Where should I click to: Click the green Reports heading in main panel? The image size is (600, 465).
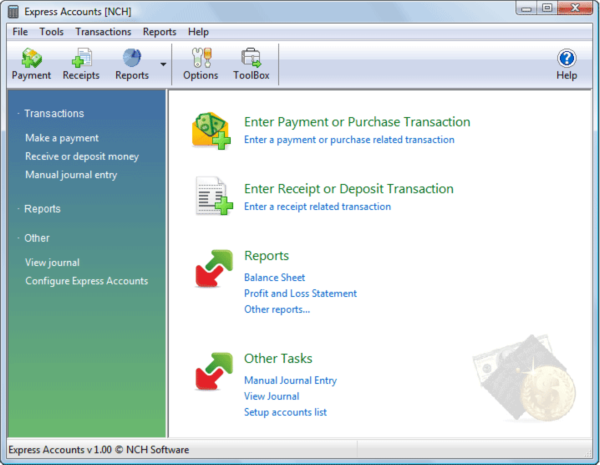(x=266, y=256)
